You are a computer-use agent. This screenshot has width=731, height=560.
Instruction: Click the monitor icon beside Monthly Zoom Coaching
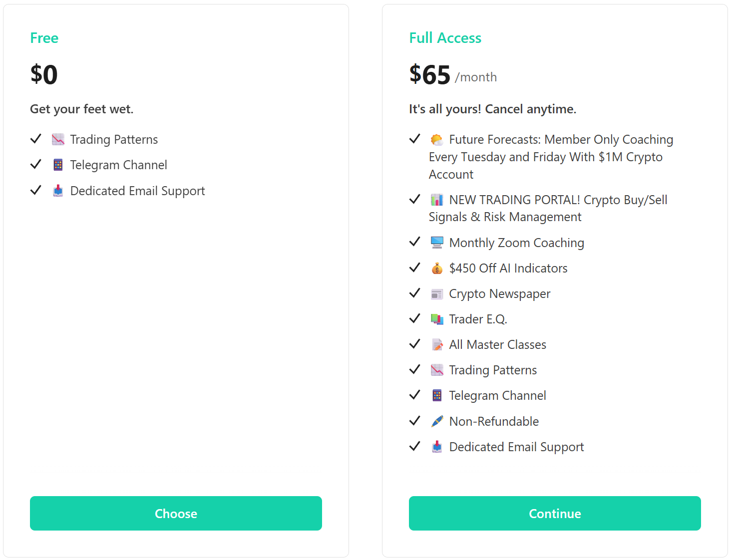coord(437,243)
